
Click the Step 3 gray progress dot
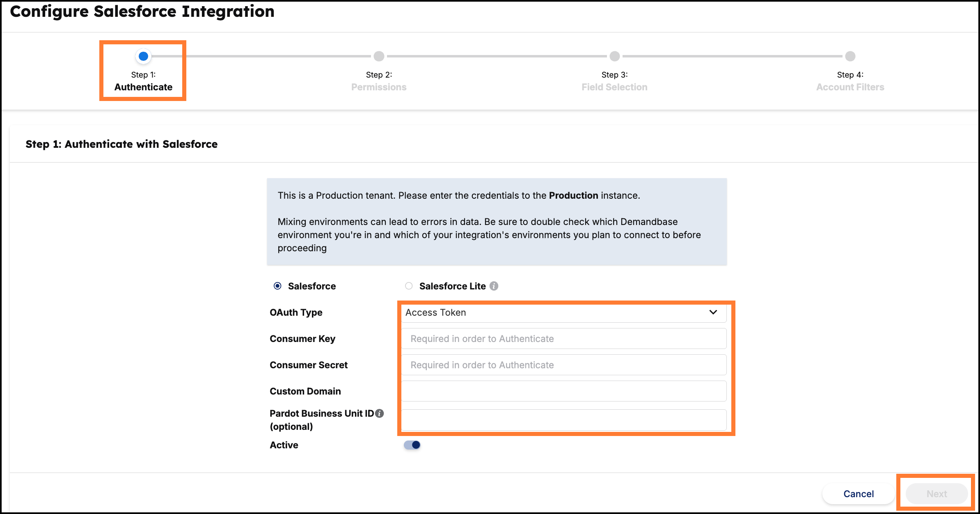[x=614, y=56]
